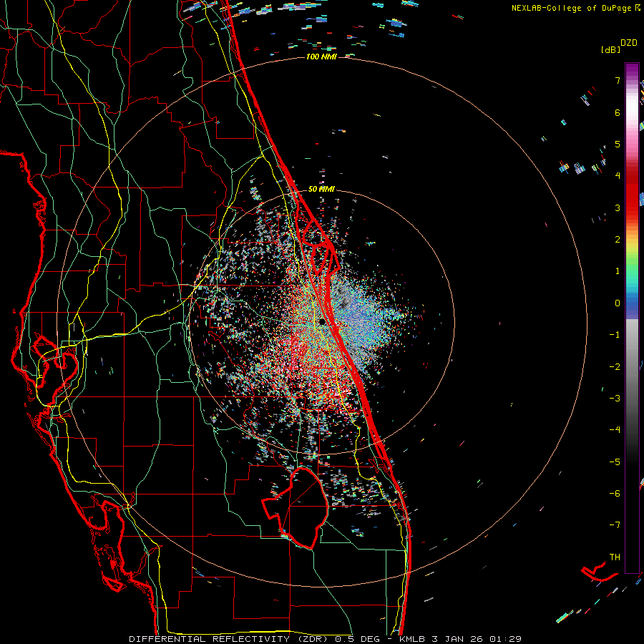Click the DIFFERENTIAL REFLECTIVITY caption text
The image size is (644, 644).
209,639
